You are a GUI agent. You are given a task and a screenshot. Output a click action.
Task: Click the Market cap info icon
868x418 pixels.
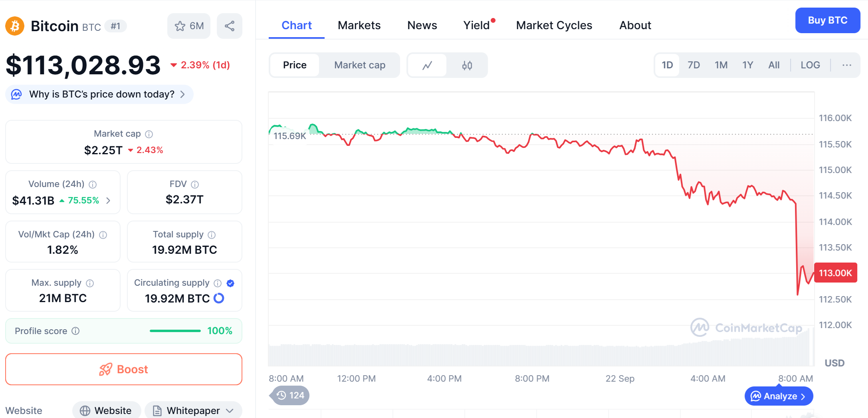[x=149, y=134]
